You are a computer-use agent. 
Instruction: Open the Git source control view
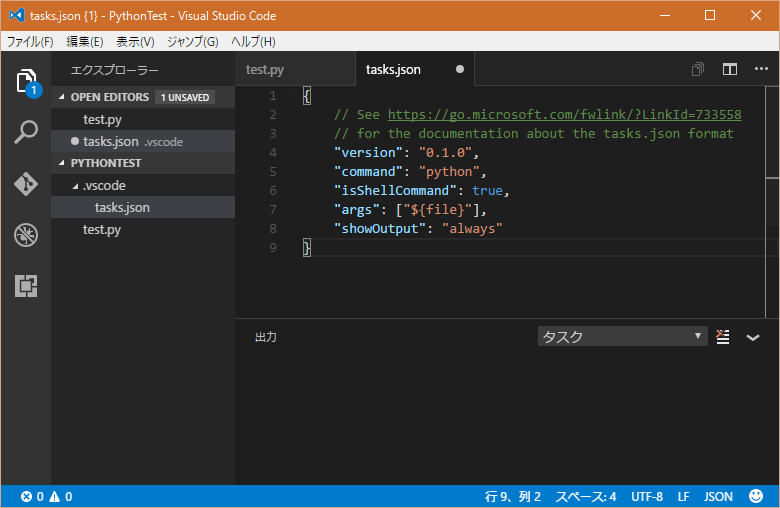[x=26, y=184]
